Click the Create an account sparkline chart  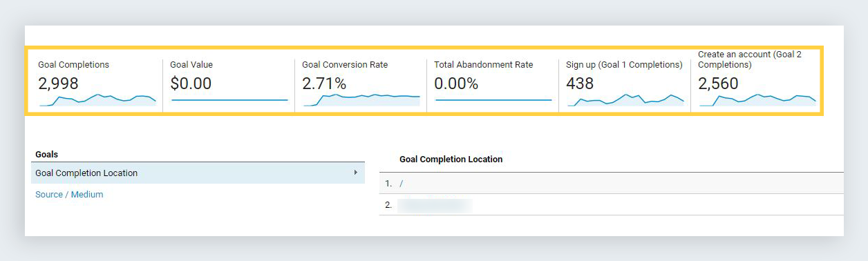(x=757, y=101)
